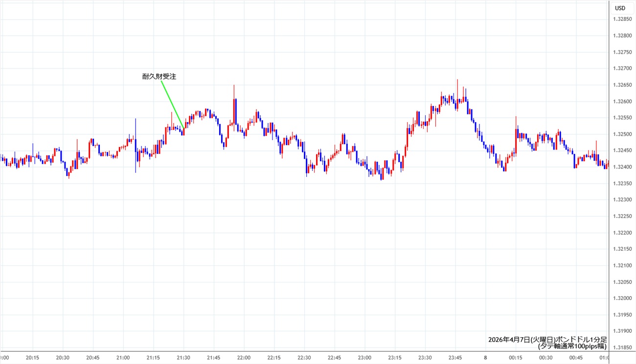The width and height of the screenshot is (636, 364).
Task: Click the 23:00 time axis label
Action: (364, 358)
